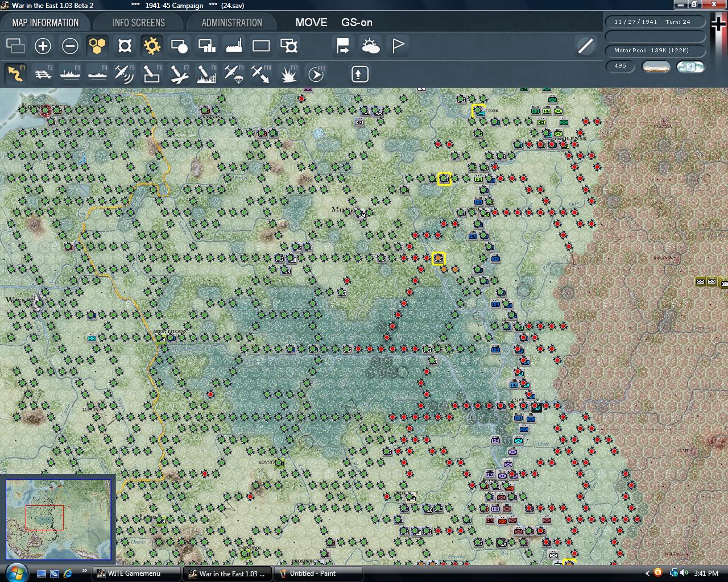728x582 pixels.
Task: Open the MAP INFORMATION tab
Action: pos(45,23)
